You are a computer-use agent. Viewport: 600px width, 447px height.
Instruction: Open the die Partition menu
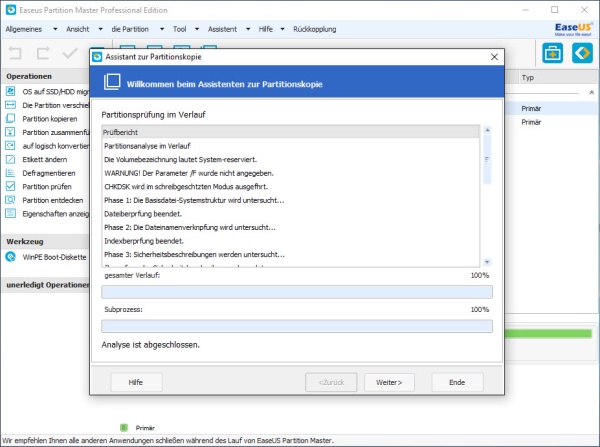pyautogui.click(x=130, y=29)
